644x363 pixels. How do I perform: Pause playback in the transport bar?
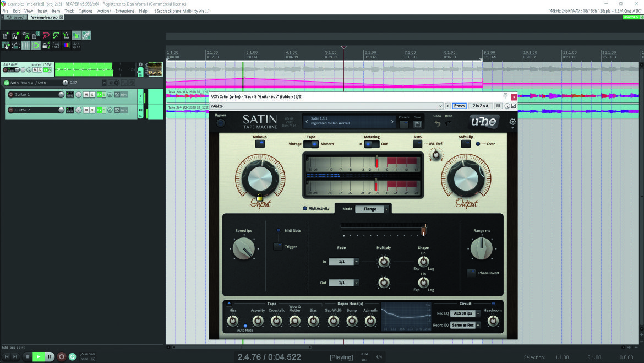tap(50, 357)
